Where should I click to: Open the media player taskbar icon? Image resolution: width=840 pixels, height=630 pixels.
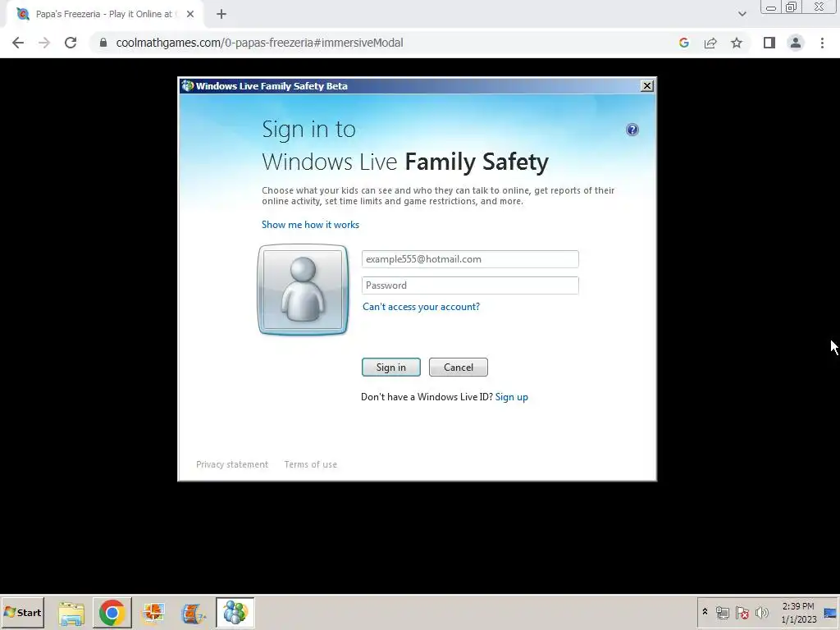(x=194, y=612)
